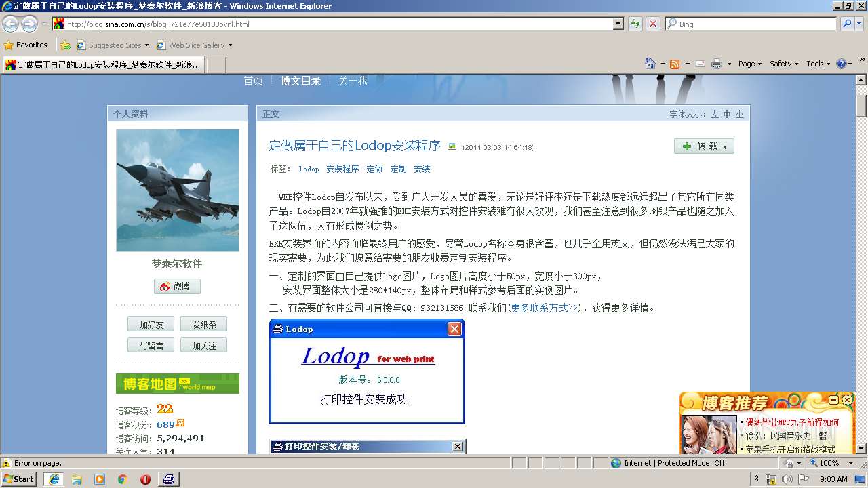868x488 pixels.
Task: Click the Read Mail envelope icon
Action: [700, 64]
